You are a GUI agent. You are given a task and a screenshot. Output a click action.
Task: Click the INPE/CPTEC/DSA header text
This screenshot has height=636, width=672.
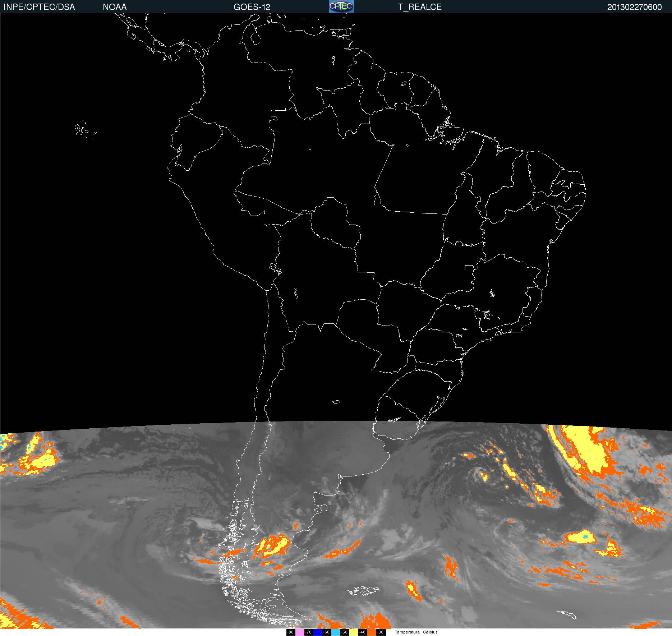tap(39, 7)
